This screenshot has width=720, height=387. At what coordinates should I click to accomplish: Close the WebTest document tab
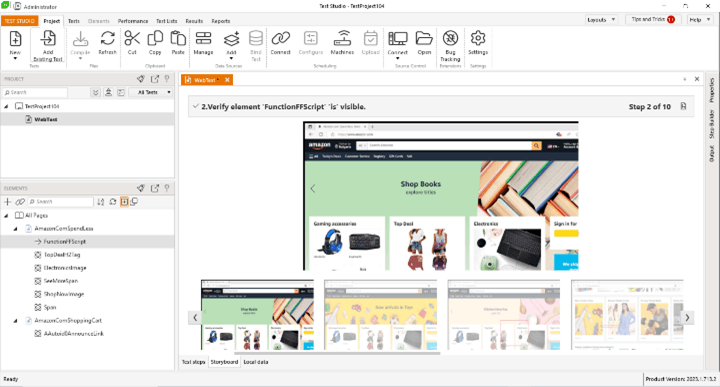(227, 80)
